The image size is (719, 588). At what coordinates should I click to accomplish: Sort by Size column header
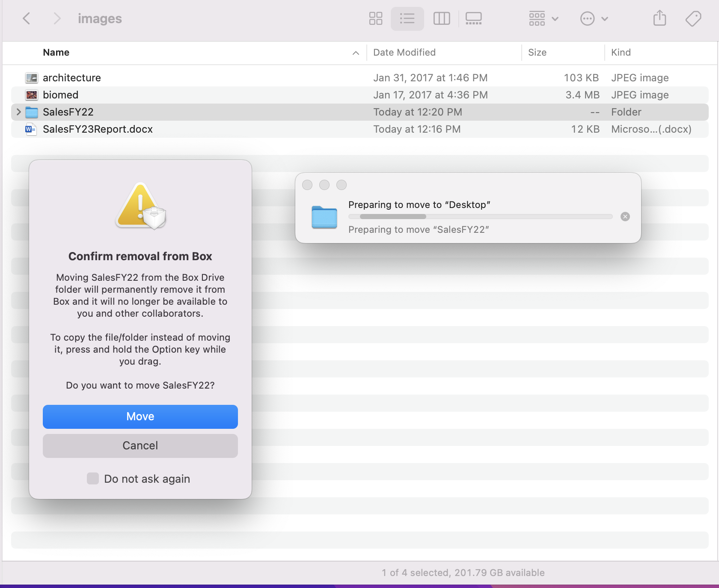tap(537, 52)
